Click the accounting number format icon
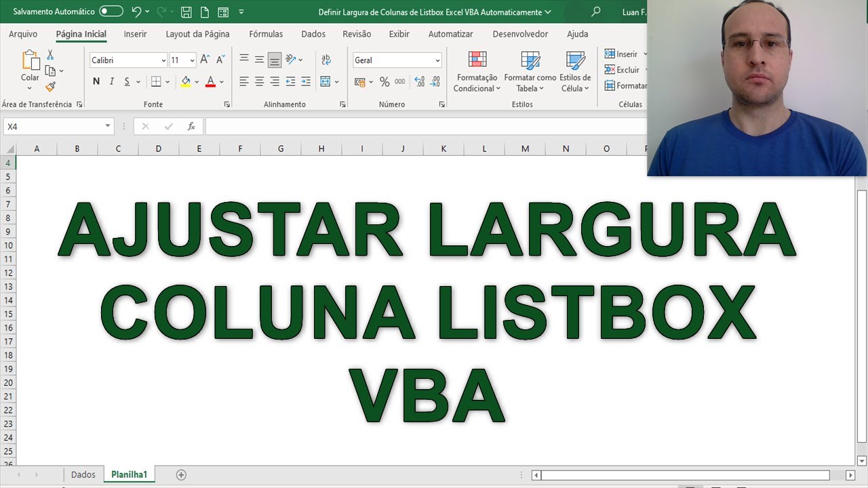 point(360,81)
